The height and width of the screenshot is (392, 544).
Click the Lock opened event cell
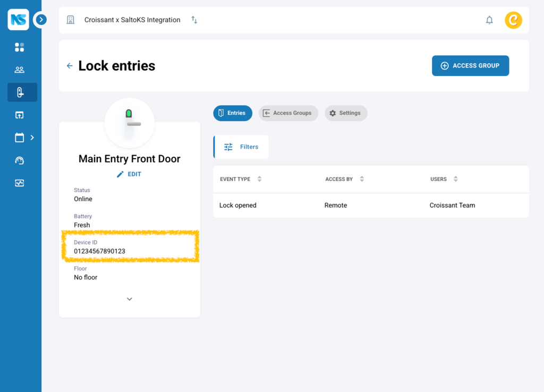coord(238,206)
